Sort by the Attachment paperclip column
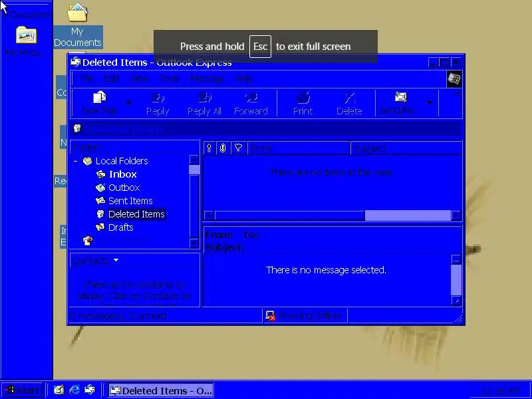 (223, 148)
